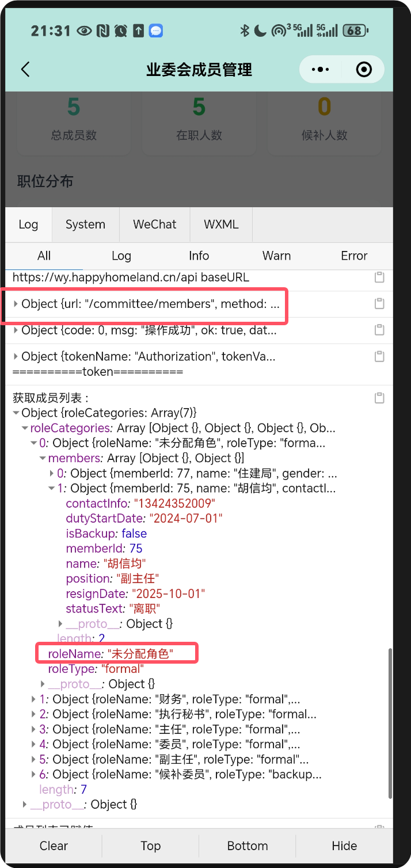
Task: Collapse role category 0 未分配角色
Action: pyautogui.click(x=34, y=443)
